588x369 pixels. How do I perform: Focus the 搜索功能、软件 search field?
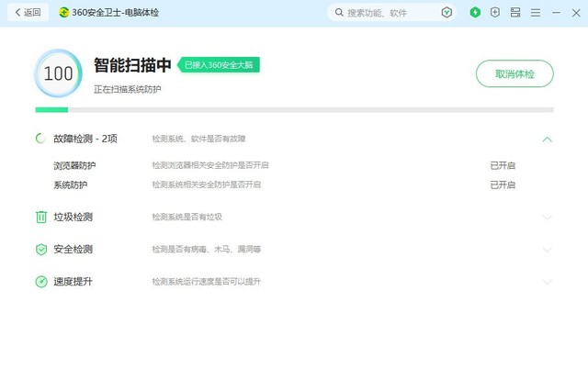coord(391,13)
